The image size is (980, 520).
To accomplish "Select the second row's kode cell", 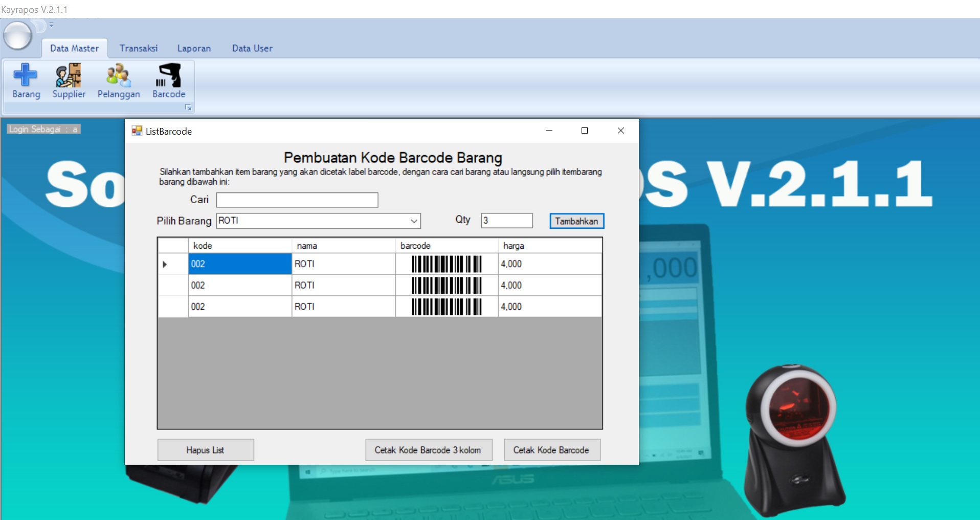I will (x=239, y=286).
